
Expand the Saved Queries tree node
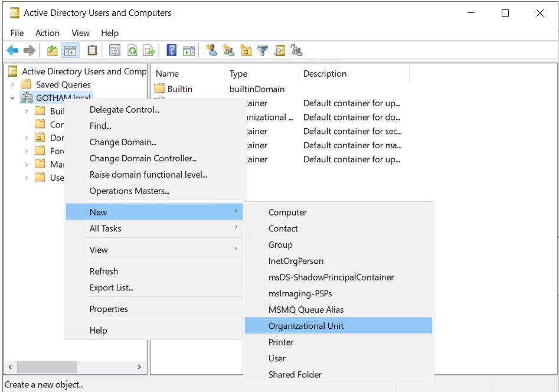pos(12,84)
